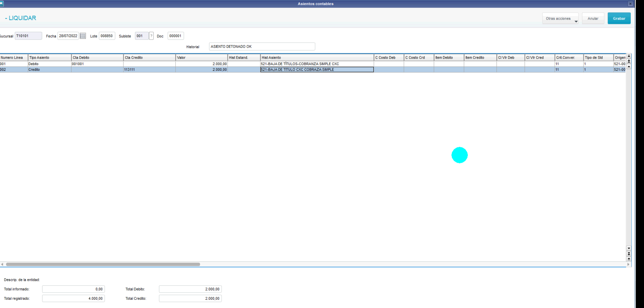Image resolution: width=644 pixels, height=308 pixels.
Task: Click cell 521-BAJA DE TÍTULOS-COBRANZA SIMPLE CXC
Action: [317, 64]
